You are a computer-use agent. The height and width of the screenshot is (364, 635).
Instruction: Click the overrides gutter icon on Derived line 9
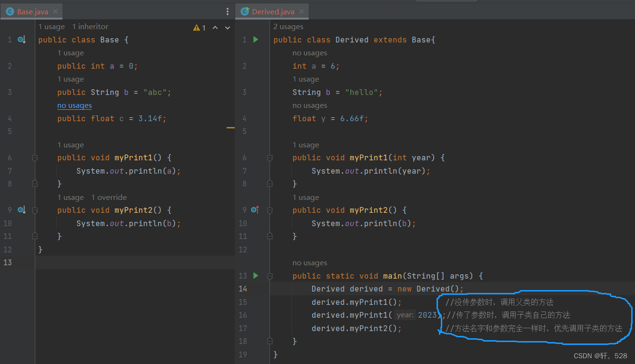255,210
